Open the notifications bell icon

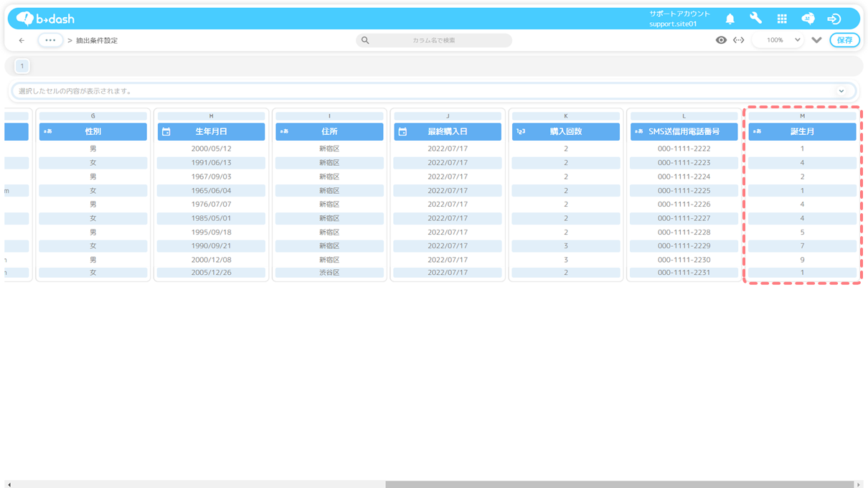pyautogui.click(x=730, y=19)
